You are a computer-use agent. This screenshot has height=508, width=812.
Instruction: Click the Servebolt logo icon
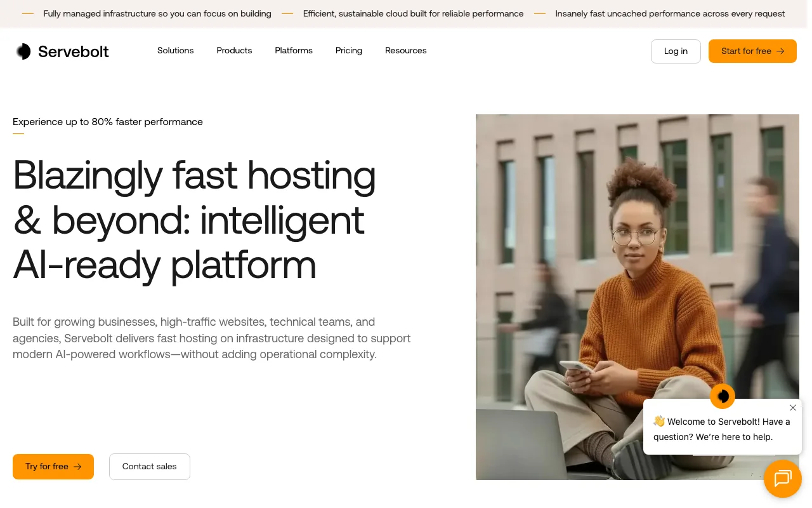point(23,51)
